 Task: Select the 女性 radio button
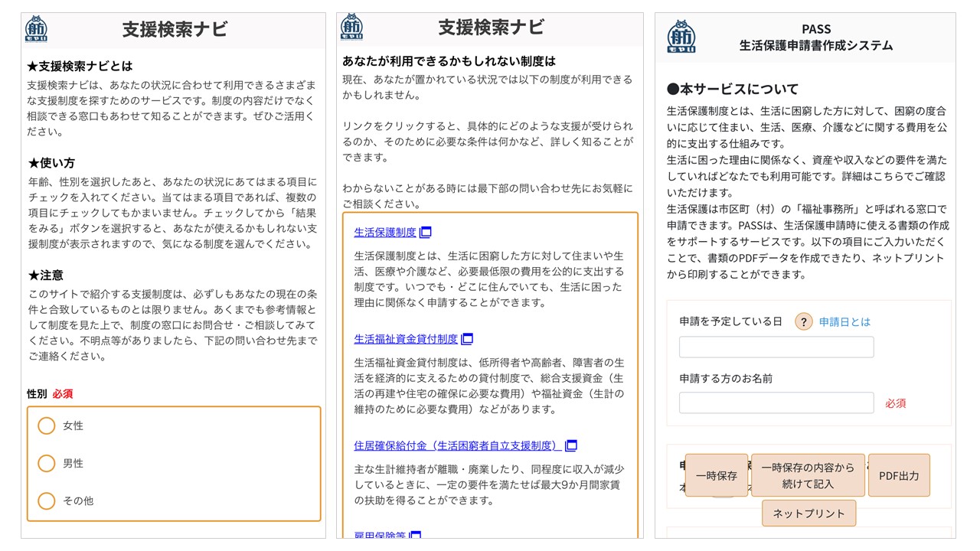click(x=47, y=425)
